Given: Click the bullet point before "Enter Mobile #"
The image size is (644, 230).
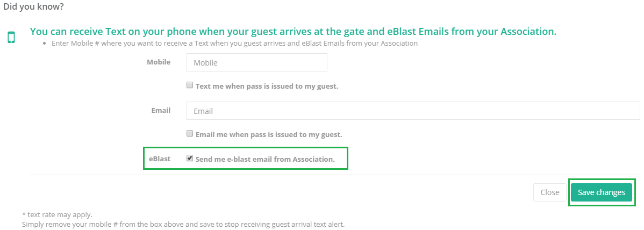Looking at the screenshot, I should (x=45, y=44).
